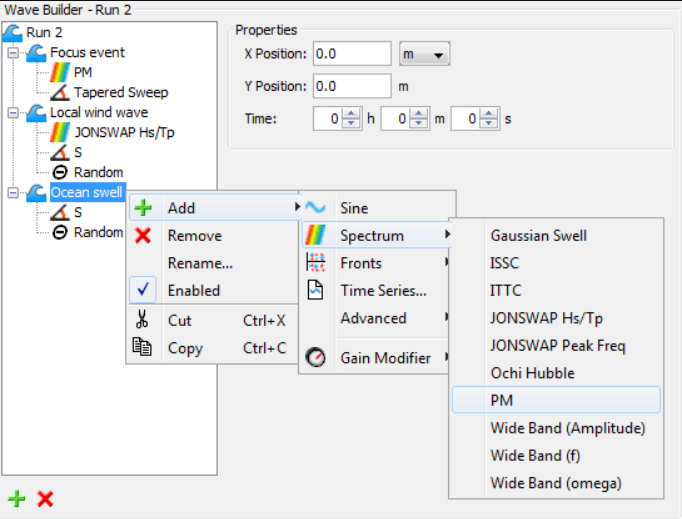Increase the Time hours spinner
Image resolution: width=682 pixels, height=519 pixels.
(351, 114)
